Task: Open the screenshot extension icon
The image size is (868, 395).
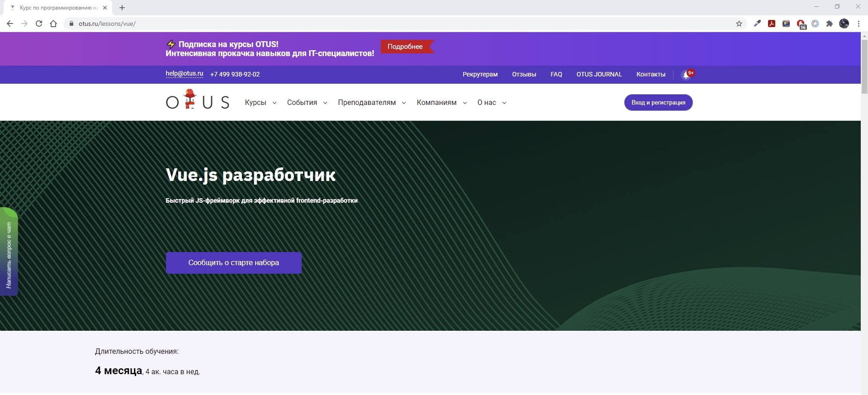Action: point(786,24)
